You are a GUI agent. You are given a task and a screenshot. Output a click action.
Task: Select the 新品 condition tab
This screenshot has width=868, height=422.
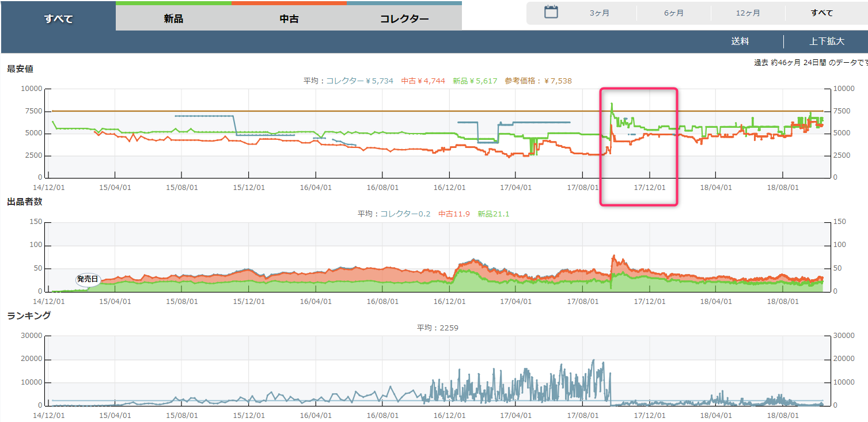(173, 18)
